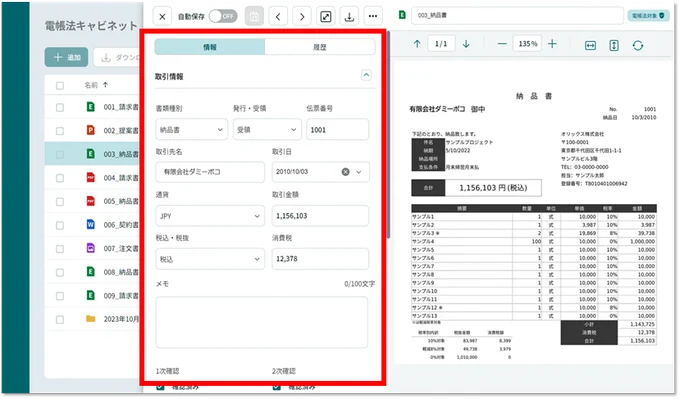Viewport: 680px width, 399px height.
Task: Click purple file icon of 007_注文書
Action: point(91,248)
